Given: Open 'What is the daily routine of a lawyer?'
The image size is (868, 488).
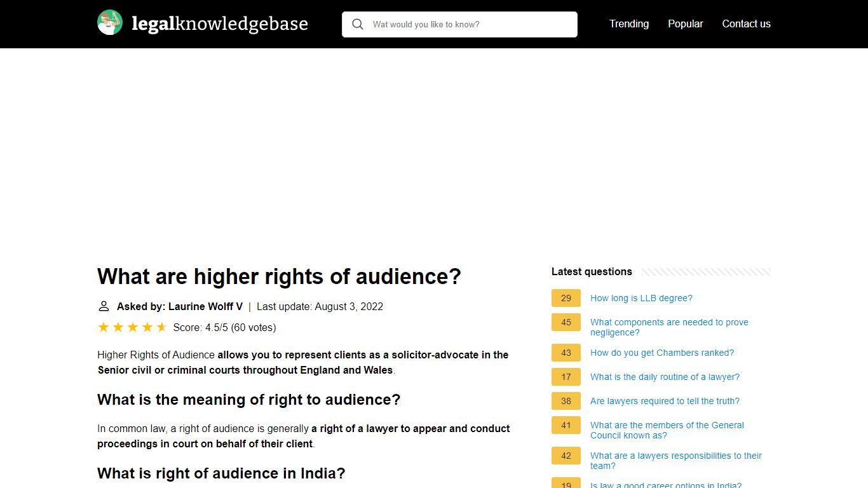Looking at the screenshot, I should coord(665,377).
